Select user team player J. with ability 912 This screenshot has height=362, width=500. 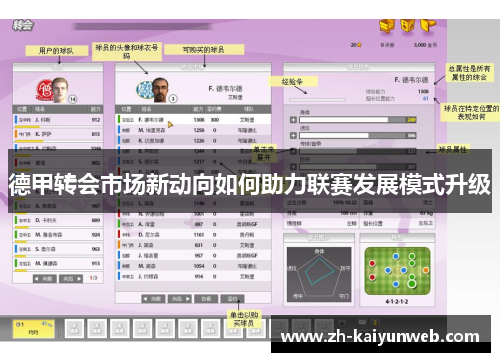pos(58,120)
